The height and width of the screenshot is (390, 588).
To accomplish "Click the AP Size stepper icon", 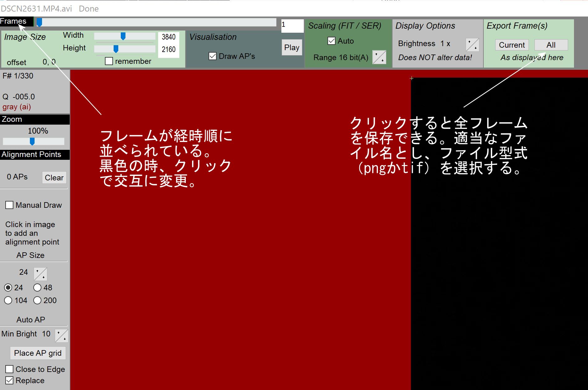I will pos(40,274).
